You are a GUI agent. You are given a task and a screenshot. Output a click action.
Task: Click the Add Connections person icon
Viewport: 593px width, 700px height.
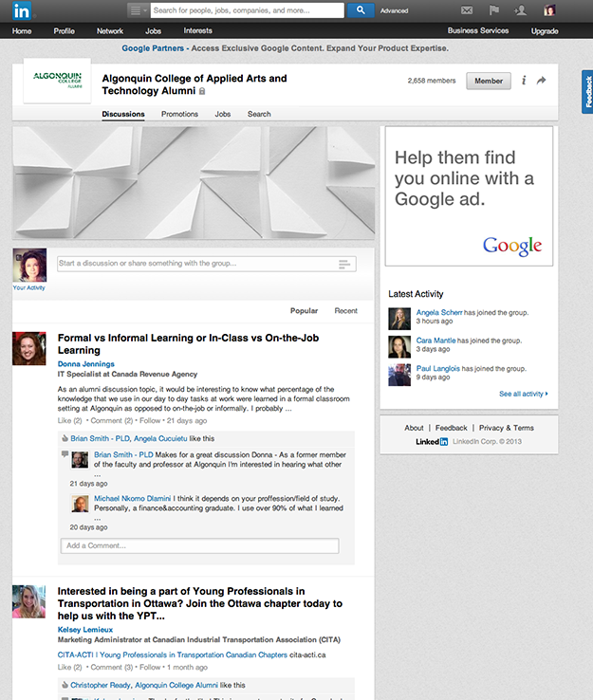pyautogui.click(x=520, y=9)
